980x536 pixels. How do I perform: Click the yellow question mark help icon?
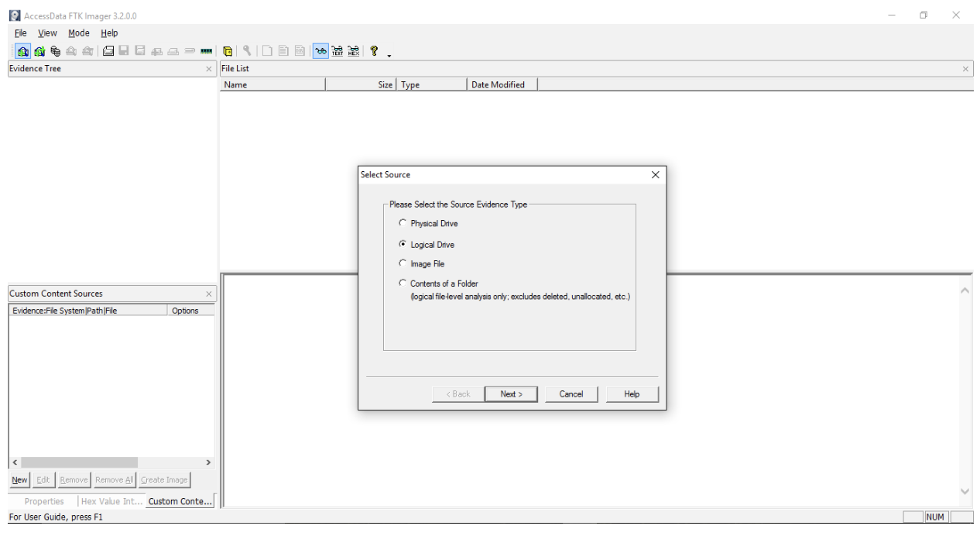(x=374, y=51)
